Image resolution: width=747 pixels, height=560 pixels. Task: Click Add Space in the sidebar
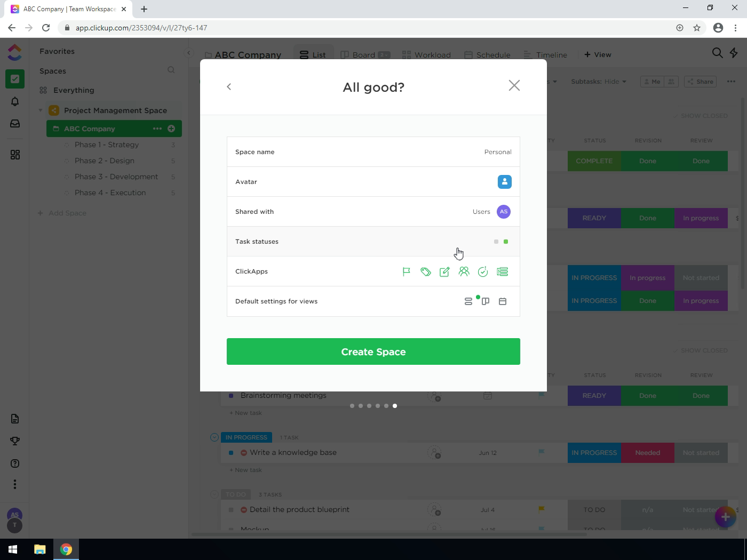62,213
